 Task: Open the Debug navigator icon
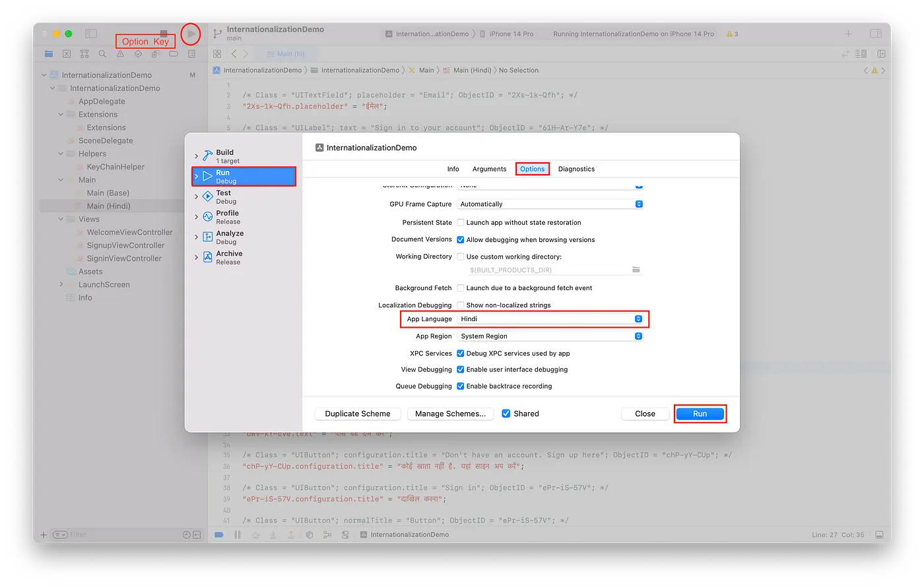[156, 54]
